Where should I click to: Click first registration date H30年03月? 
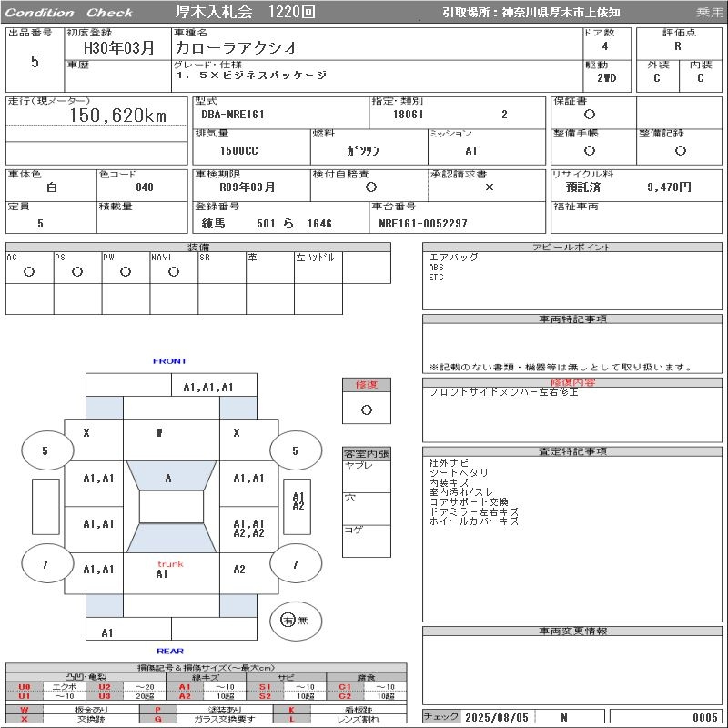[x=118, y=48]
